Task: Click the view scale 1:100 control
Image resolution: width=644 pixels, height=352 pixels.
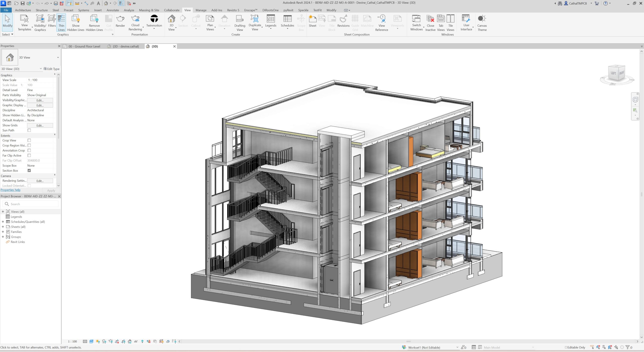Action: 72,341
